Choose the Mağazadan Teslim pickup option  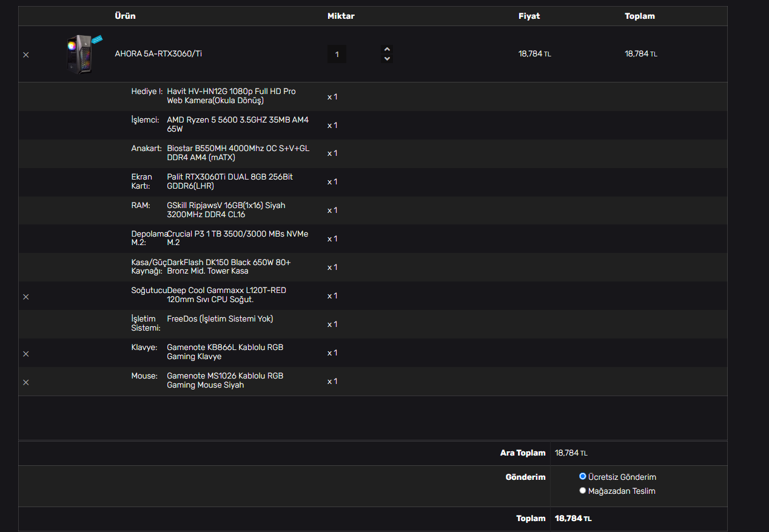583,491
